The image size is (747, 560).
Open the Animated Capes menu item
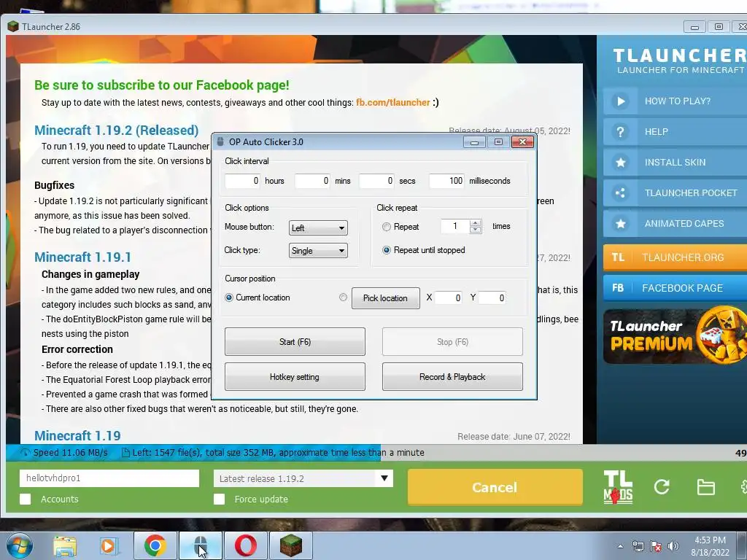point(675,223)
